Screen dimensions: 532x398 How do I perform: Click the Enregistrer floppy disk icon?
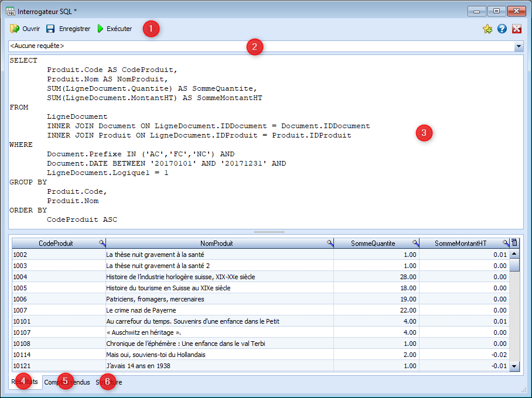(50, 29)
